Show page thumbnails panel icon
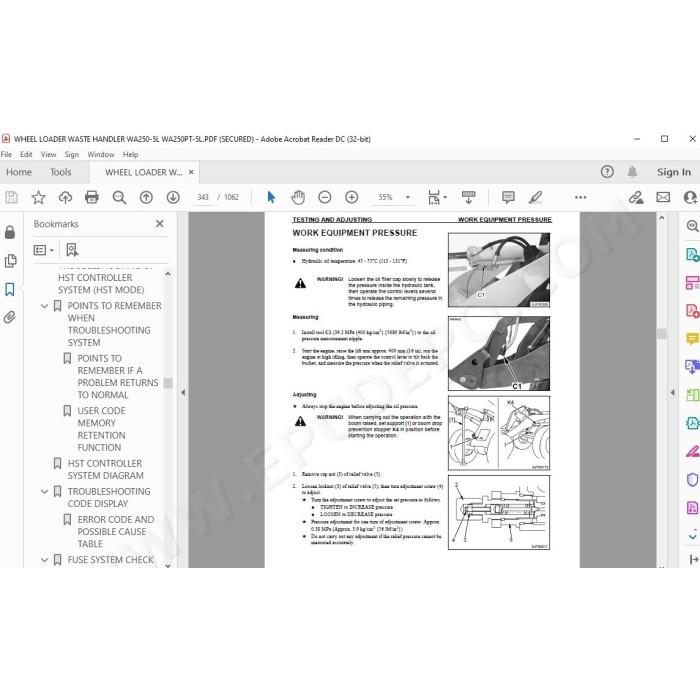Viewport: 700px width, 700px height. [x=10, y=261]
